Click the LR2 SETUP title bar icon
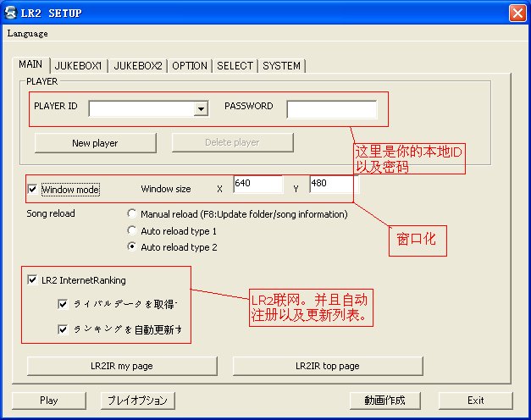This screenshot has width=531, height=420. click(11, 13)
